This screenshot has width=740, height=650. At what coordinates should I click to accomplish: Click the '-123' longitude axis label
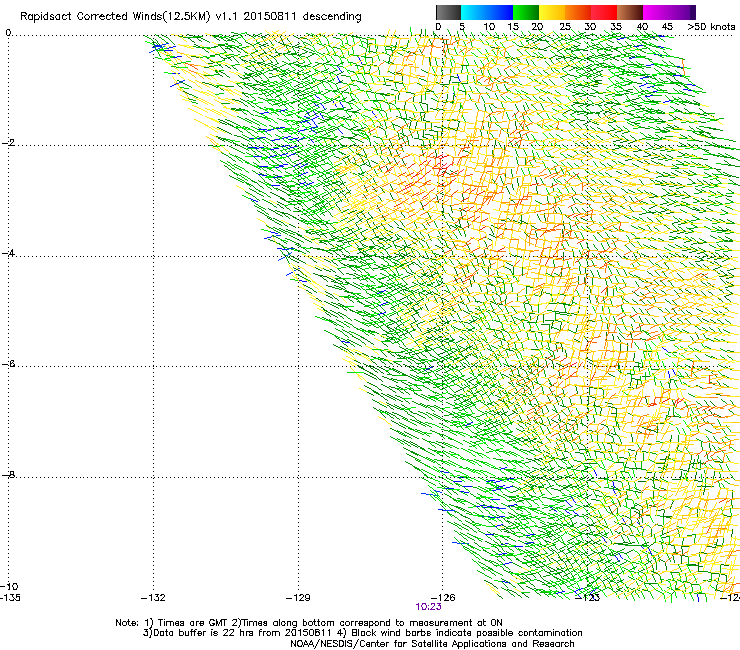click(x=588, y=598)
